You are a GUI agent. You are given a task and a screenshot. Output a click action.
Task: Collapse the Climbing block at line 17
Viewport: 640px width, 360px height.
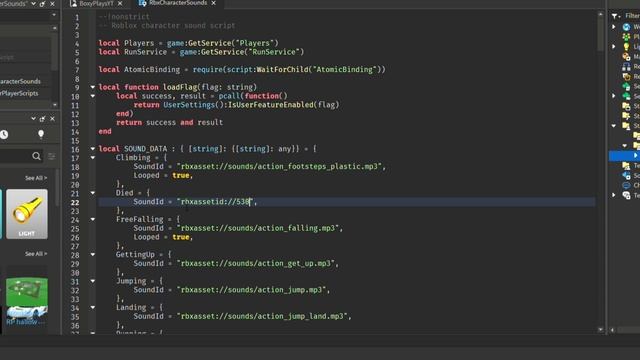93,158
